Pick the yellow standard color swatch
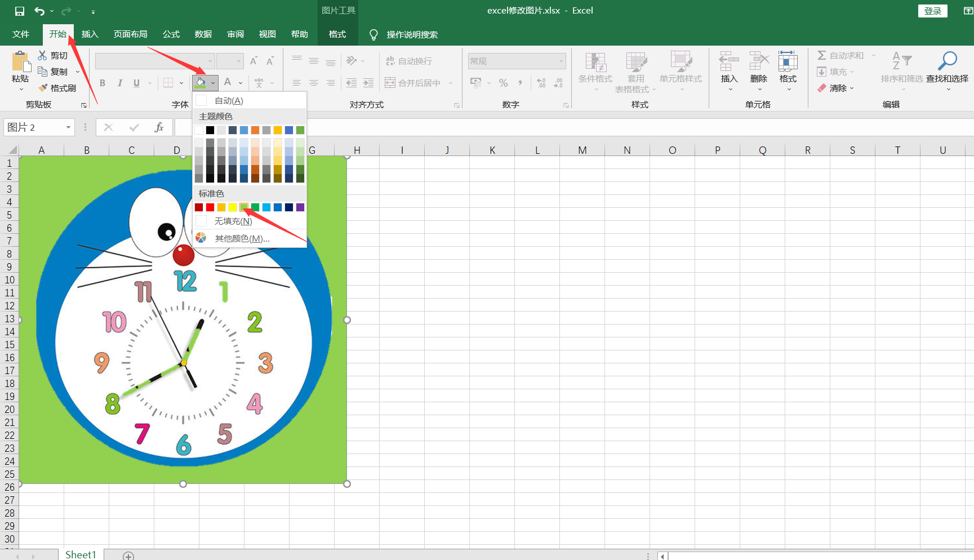Viewport: 974px width, 560px height. pyautogui.click(x=233, y=207)
